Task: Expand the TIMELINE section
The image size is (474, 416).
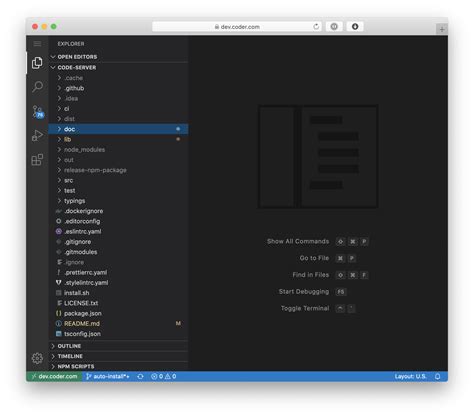Action: coord(119,356)
